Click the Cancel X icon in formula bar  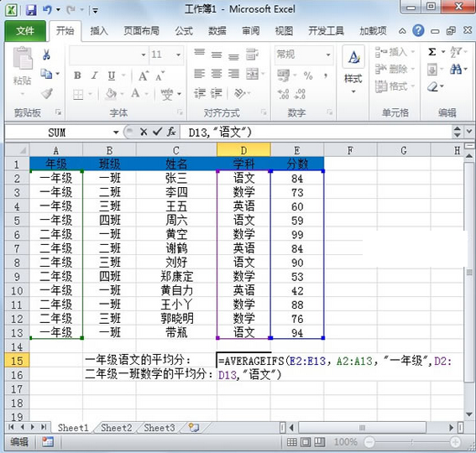[144, 132]
